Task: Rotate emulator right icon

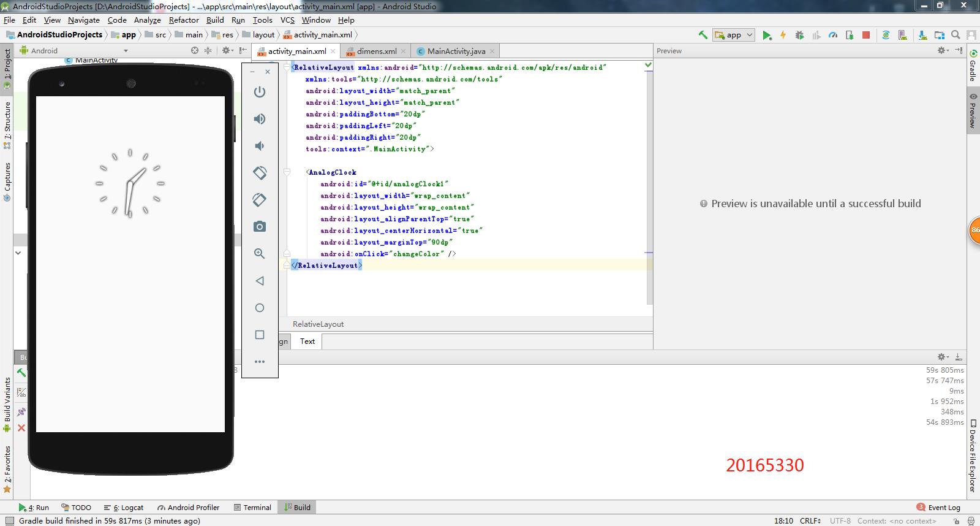Action: 260,200
